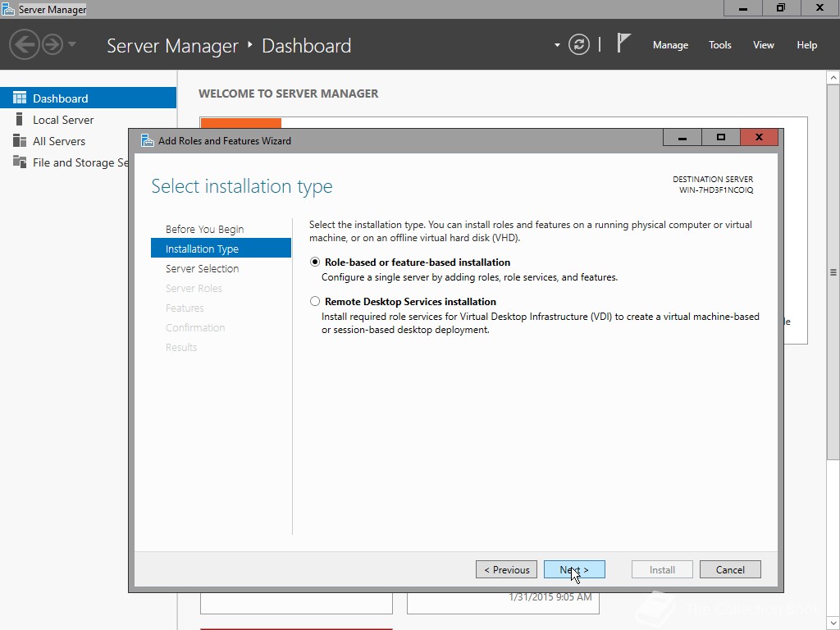Click the grayed Server Roles step
Image resolution: width=840 pixels, height=630 pixels.
[194, 288]
